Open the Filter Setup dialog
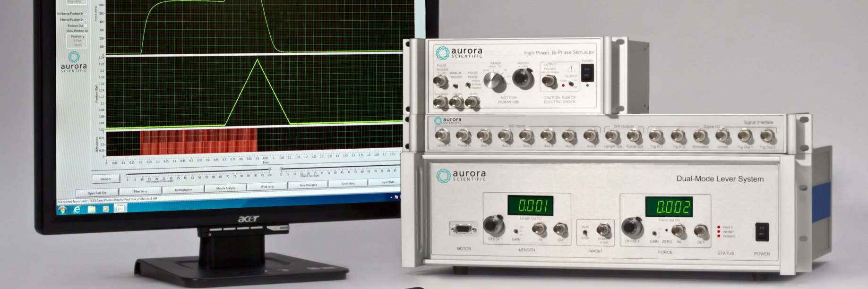The width and height of the screenshot is (868, 289). pos(140,191)
